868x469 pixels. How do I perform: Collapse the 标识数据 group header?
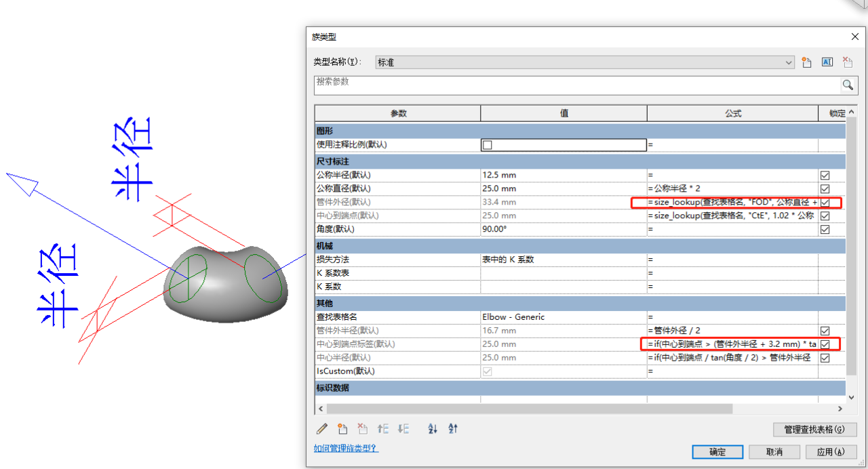580,388
